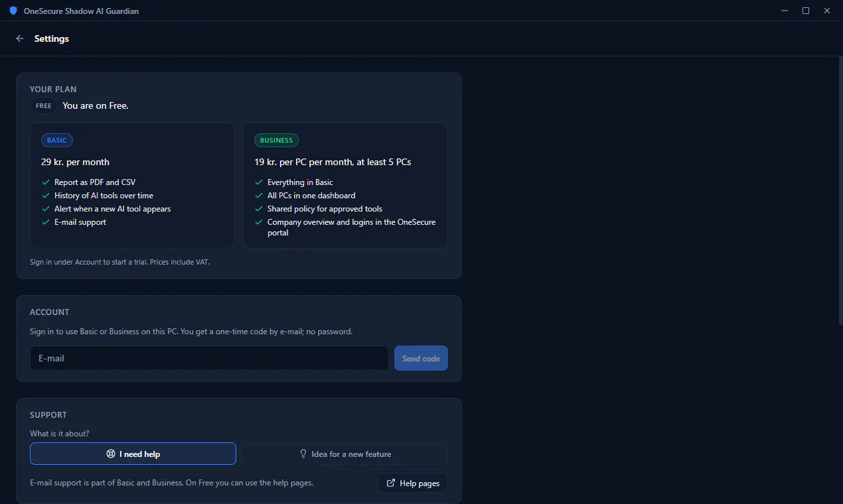Click the 'E-mail support is part of Basic' note
The height and width of the screenshot is (504, 843).
[x=171, y=483]
